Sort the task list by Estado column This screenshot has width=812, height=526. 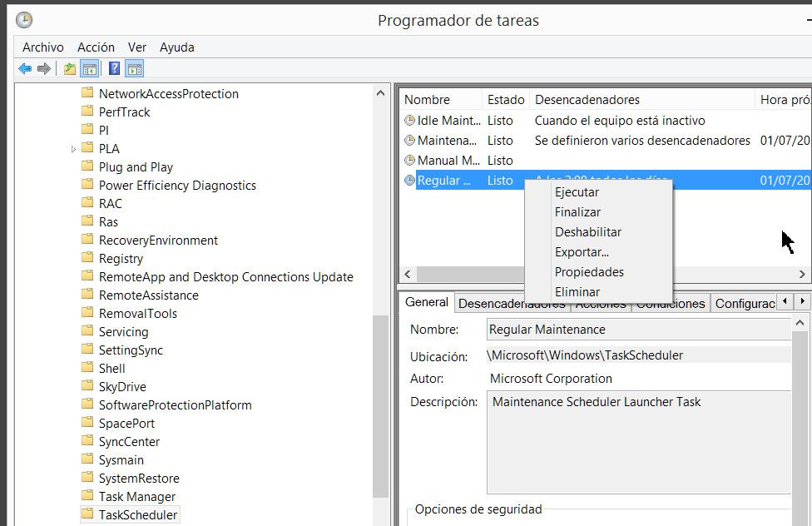(x=506, y=100)
